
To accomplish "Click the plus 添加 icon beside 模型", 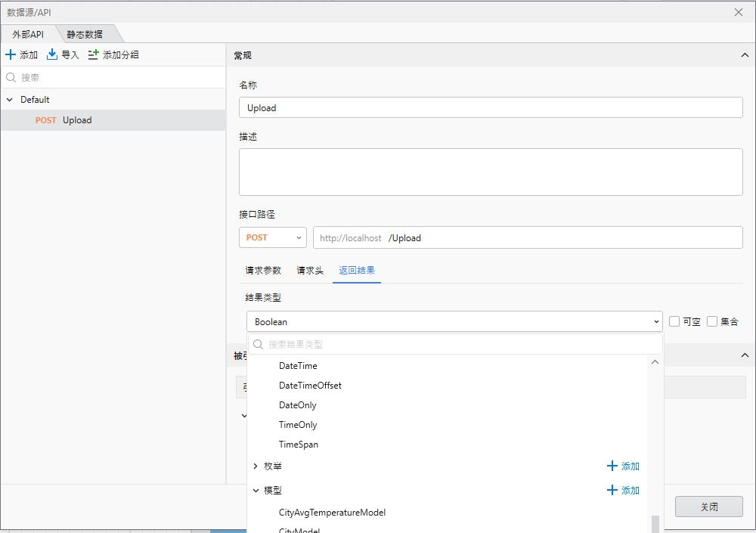I will 612,491.
